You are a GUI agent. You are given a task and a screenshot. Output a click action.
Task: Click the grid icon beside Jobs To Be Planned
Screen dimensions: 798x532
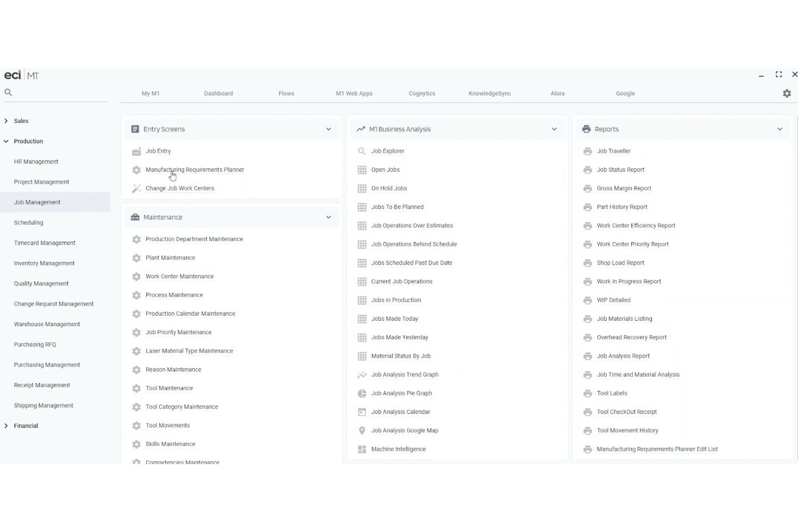[362, 207]
